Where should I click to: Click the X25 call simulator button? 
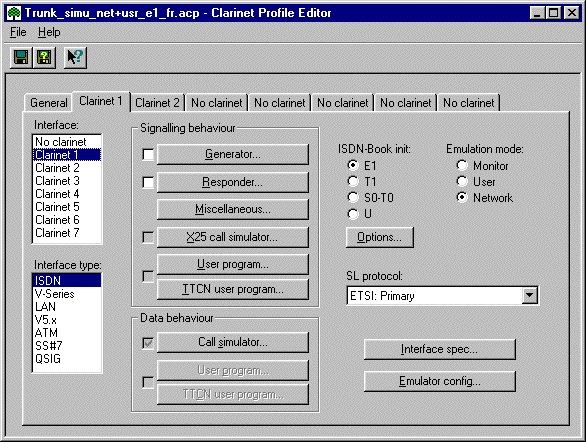(233, 237)
